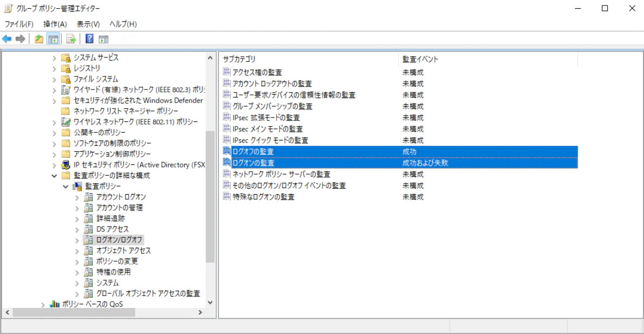Select the ログオンの監査 row
The height and width of the screenshot is (334, 644).
click(400, 163)
